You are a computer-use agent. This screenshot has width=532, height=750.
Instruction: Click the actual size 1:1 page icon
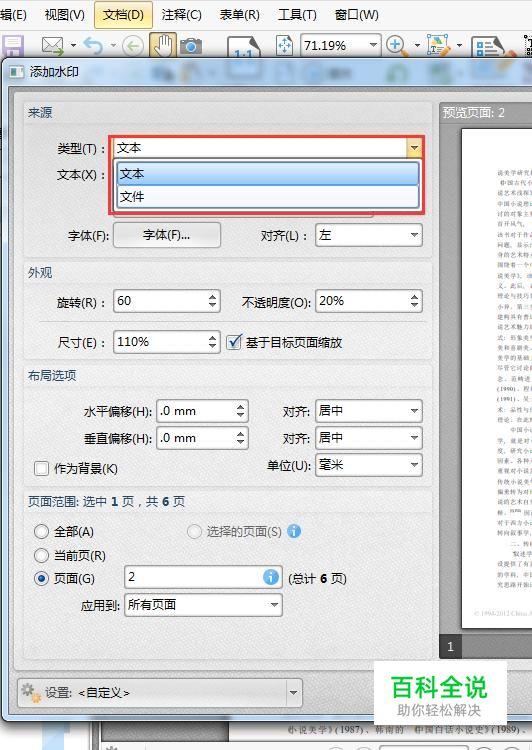[x=244, y=48]
